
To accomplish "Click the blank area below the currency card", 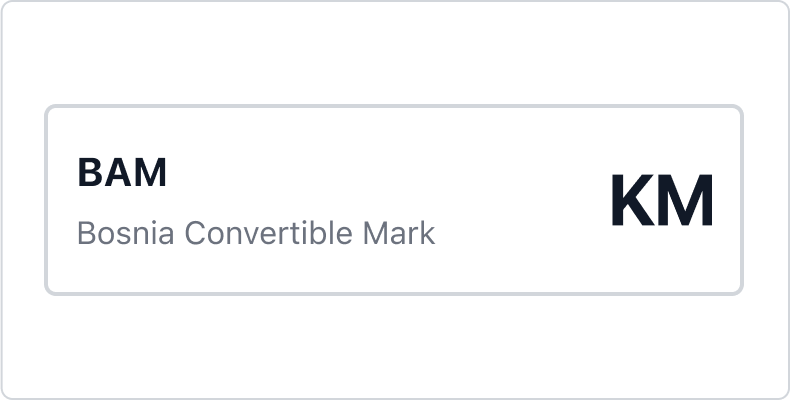I will (394, 347).
